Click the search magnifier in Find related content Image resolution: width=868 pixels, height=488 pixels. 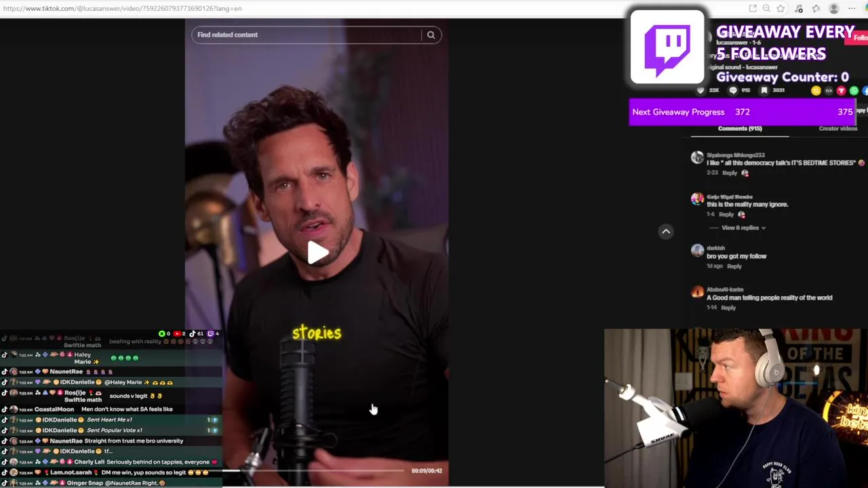431,35
